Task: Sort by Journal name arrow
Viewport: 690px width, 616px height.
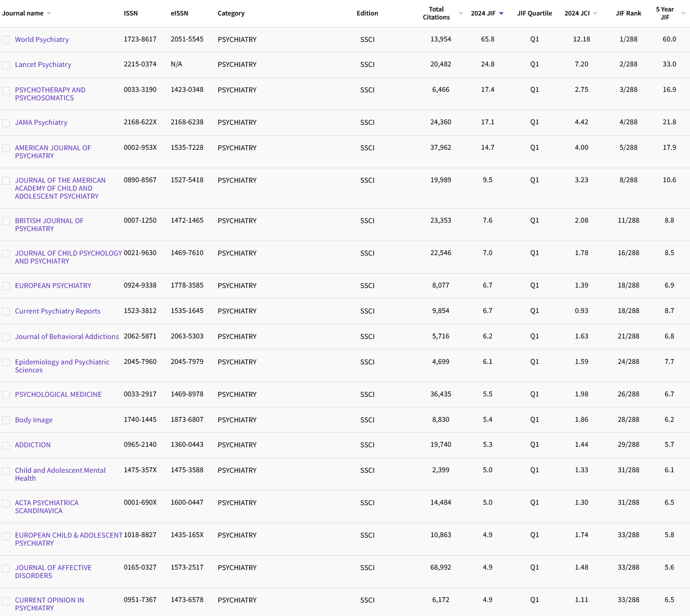Action: 49,13
